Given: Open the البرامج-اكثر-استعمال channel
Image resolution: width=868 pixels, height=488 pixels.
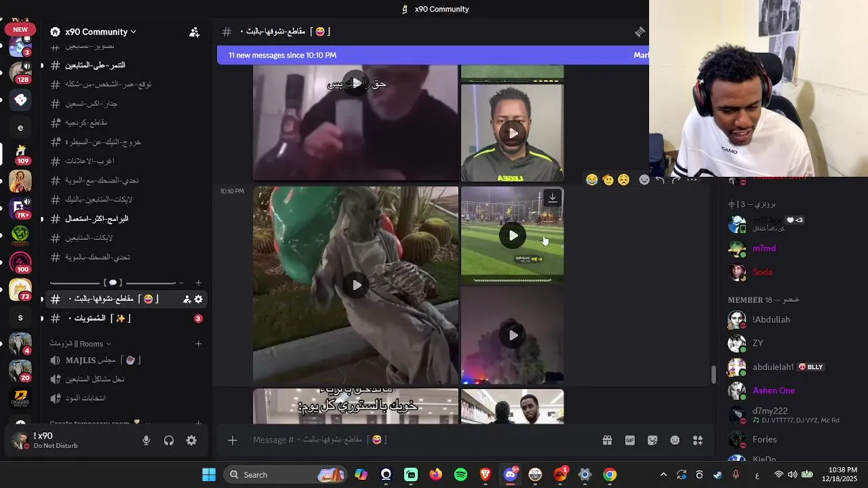Looking at the screenshot, I should coord(125,219).
